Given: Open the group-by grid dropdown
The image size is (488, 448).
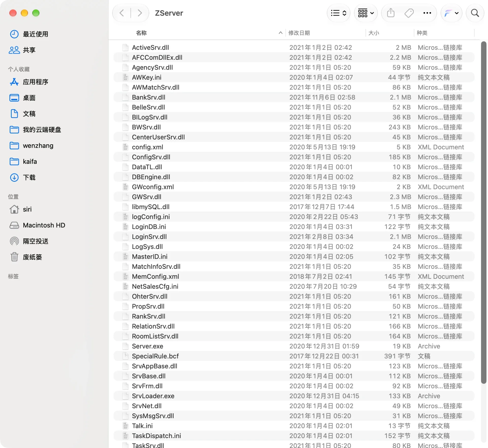Looking at the screenshot, I should 365,13.
